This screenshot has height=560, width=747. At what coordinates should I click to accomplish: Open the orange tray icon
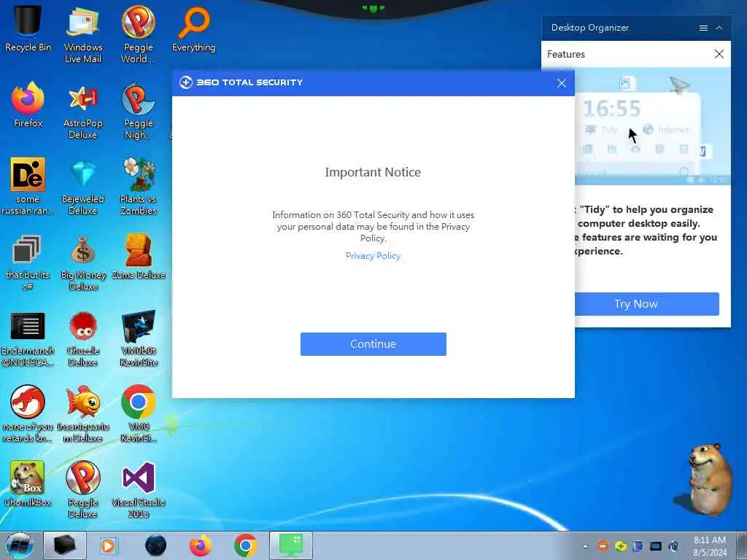click(x=603, y=546)
